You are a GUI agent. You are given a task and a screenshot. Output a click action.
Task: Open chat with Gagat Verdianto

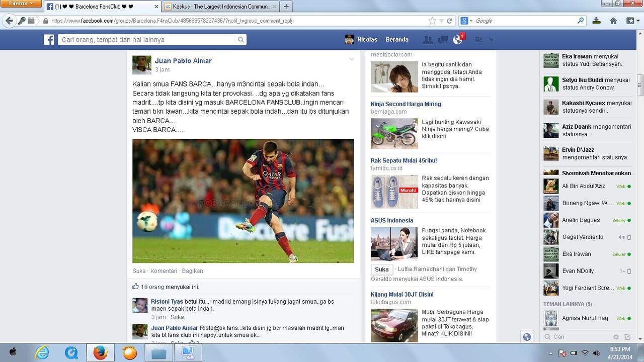click(x=587, y=237)
